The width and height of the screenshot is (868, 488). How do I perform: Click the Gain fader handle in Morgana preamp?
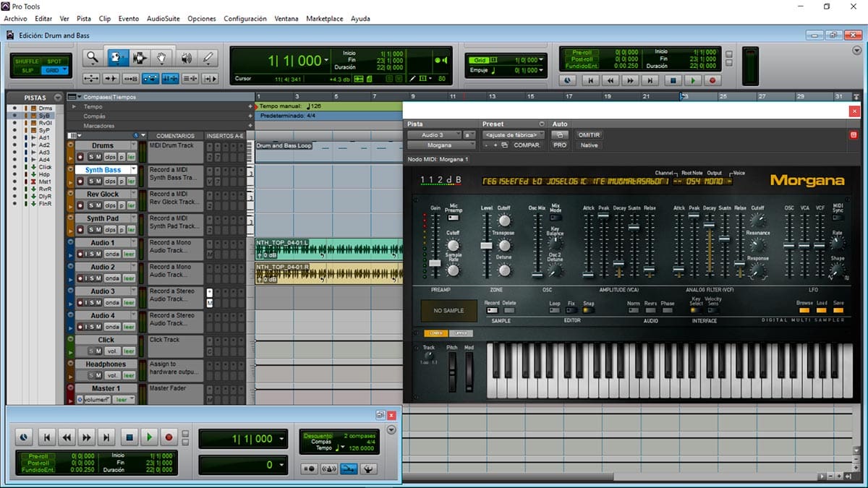click(435, 263)
